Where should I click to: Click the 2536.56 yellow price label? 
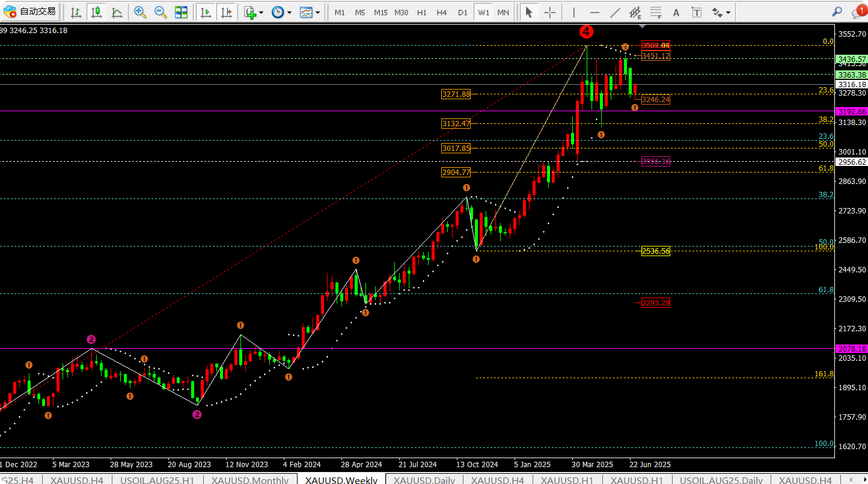point(656,251)
